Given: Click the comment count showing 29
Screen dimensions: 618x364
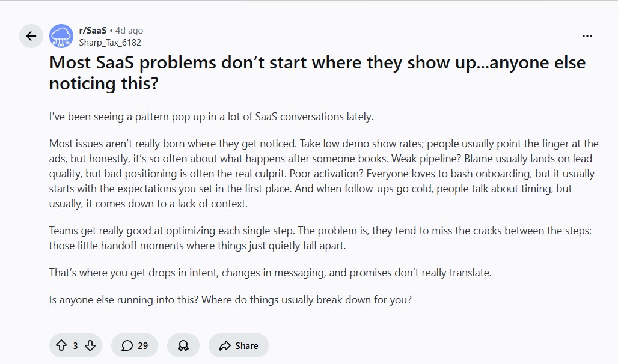Looking at the screenshot, I should click(x=142, y=345).
